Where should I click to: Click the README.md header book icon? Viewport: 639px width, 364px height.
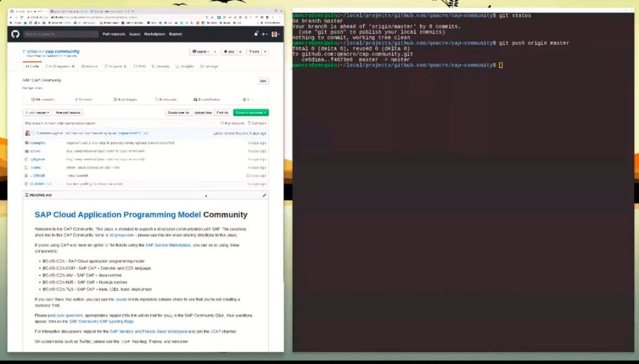pos(26,196)
